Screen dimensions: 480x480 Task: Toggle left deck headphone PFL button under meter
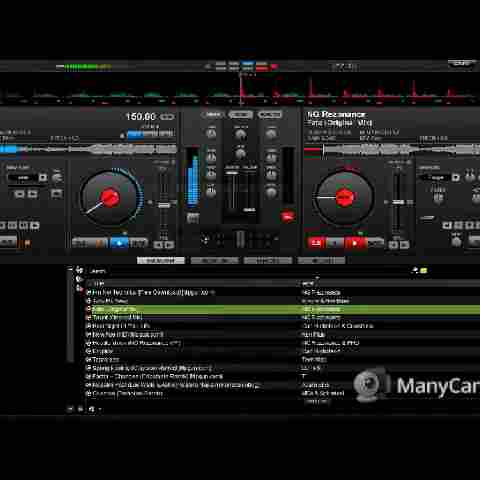point(193,218)
